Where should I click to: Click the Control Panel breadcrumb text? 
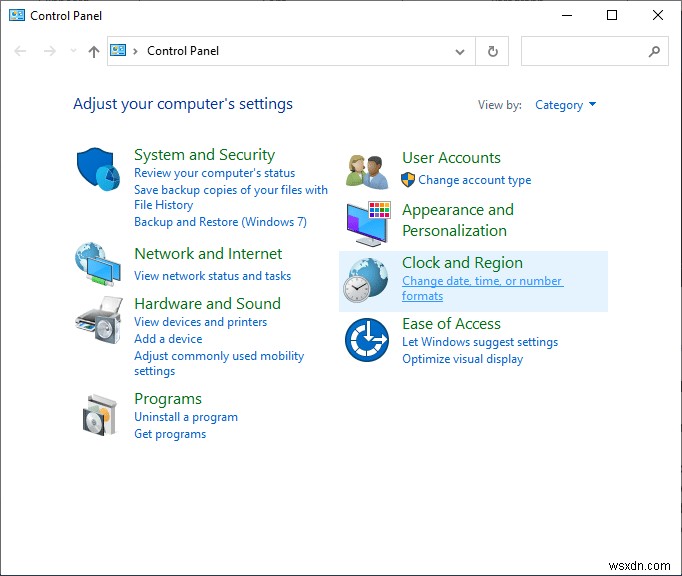coord(183,51)
